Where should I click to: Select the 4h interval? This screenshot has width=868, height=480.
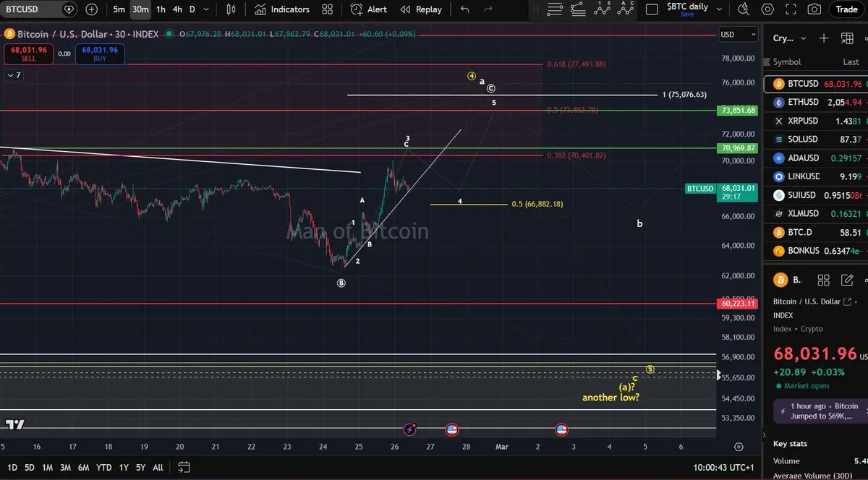[x=177, y=9]
